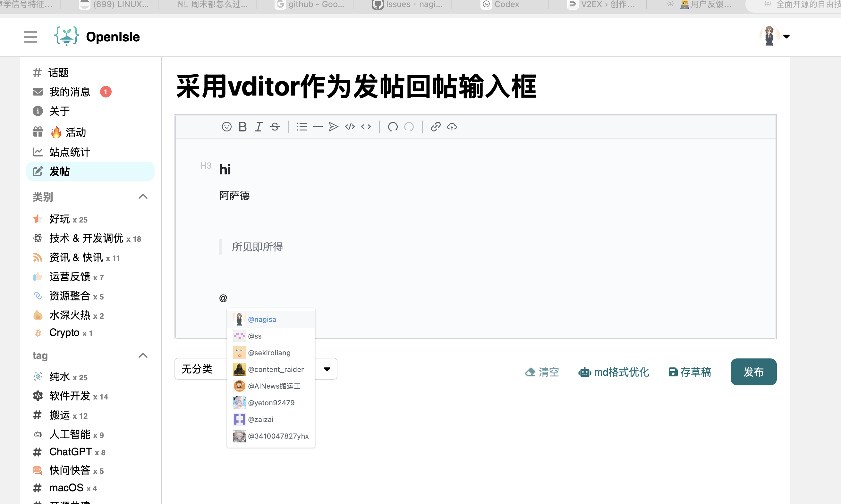Click the post title field
841x504 pixels.
coord(476,87)
